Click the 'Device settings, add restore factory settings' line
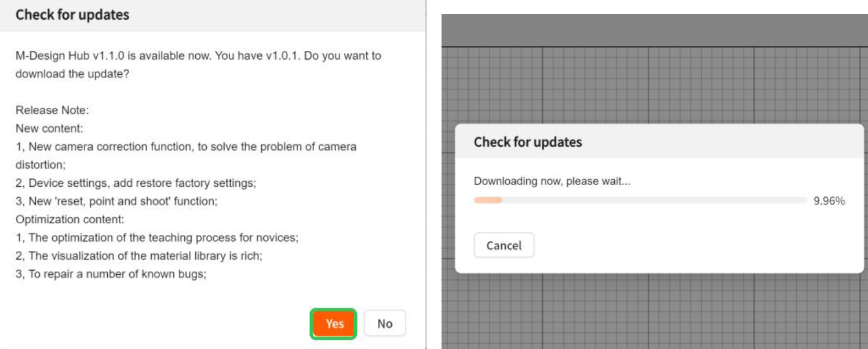868x349 pixels. click(x=136, y=183)
